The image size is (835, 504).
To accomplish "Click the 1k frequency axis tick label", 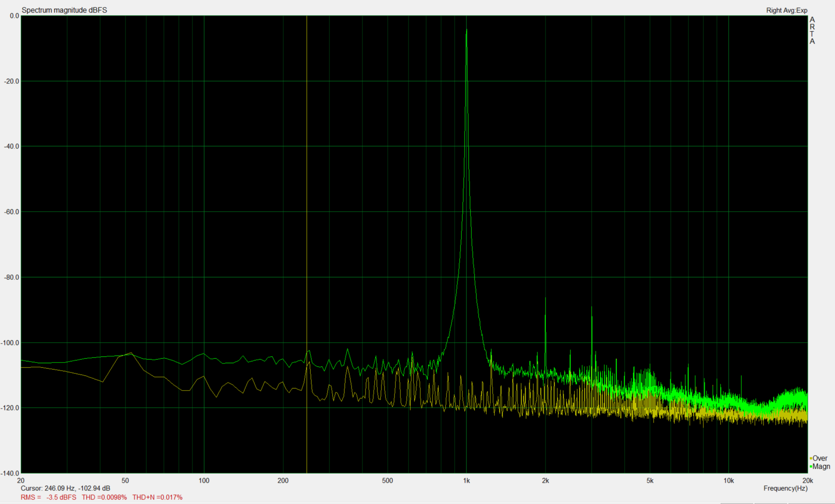I will pos(466,481).
